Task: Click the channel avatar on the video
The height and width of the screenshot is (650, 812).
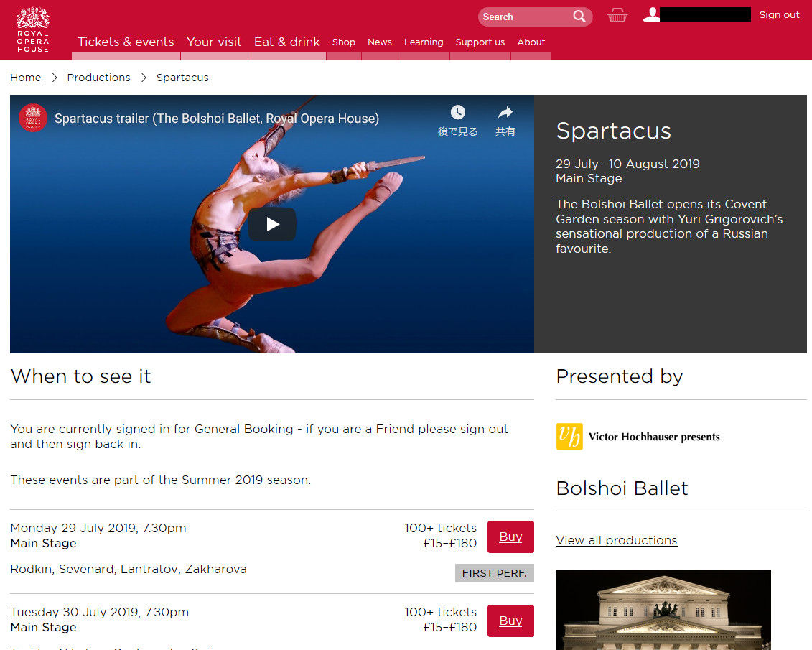Action: click(33, 118)
